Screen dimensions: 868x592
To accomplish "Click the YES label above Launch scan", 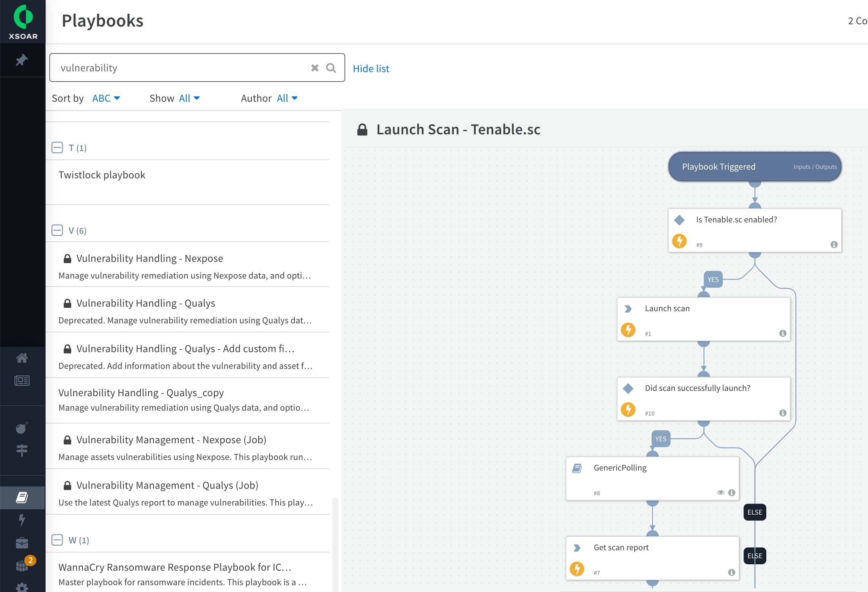I will (x=713, y=280).
